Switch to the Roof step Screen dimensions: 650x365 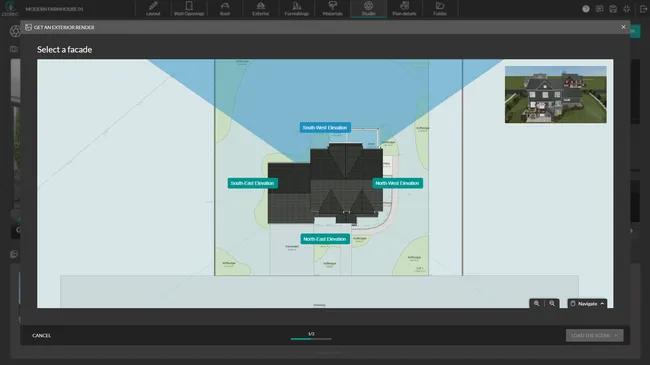(x=225, y=9)
